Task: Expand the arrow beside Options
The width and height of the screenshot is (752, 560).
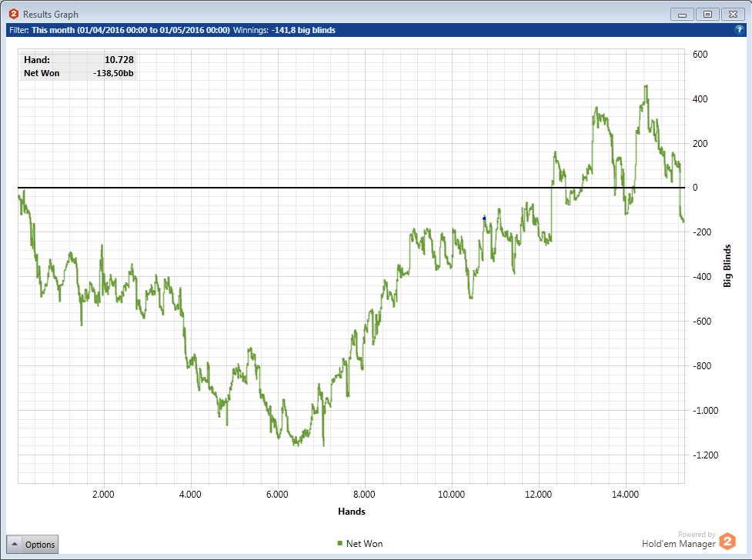Action: pyautogui.click(x=15, y=544)
